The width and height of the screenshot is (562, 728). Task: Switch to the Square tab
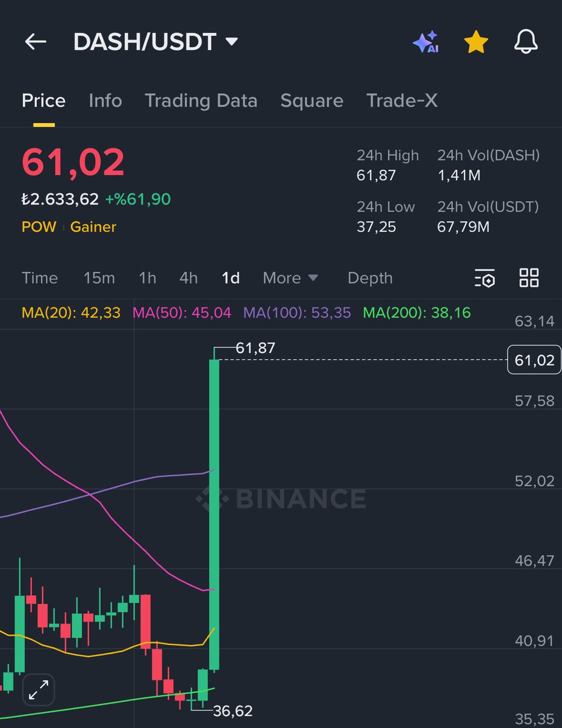point(312,101)
